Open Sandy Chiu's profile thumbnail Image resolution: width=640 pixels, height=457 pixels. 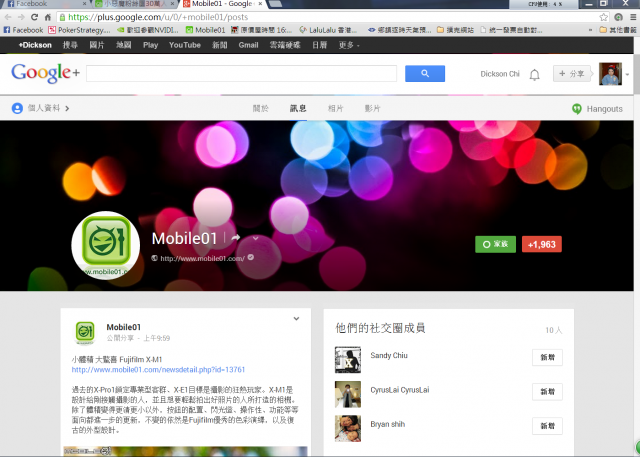348,359
